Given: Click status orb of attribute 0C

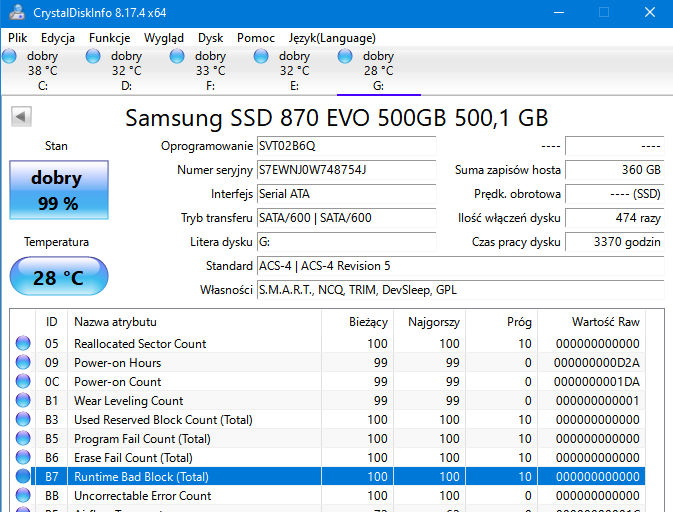Looking at the screenshot, I should [23, 381].
